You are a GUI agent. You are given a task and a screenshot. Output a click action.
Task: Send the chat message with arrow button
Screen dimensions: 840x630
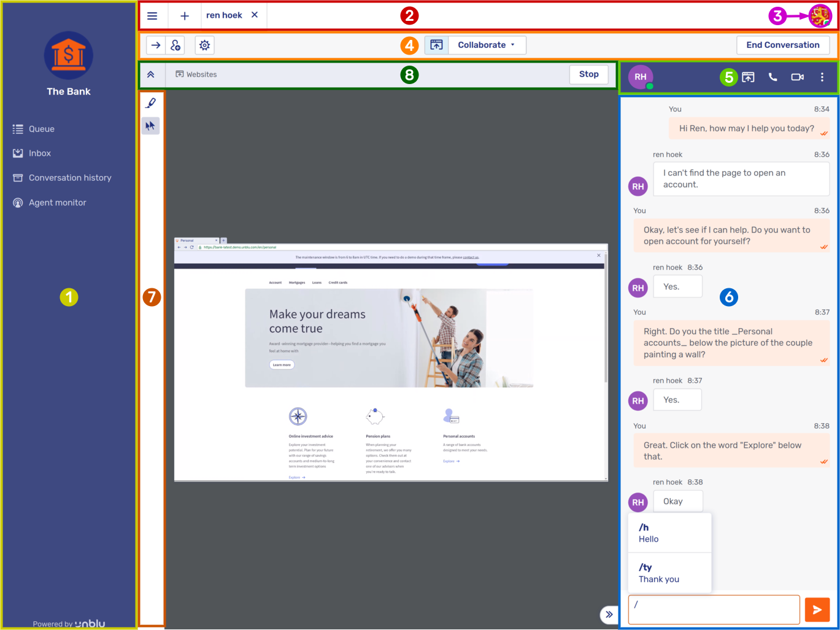click(817, 610)
